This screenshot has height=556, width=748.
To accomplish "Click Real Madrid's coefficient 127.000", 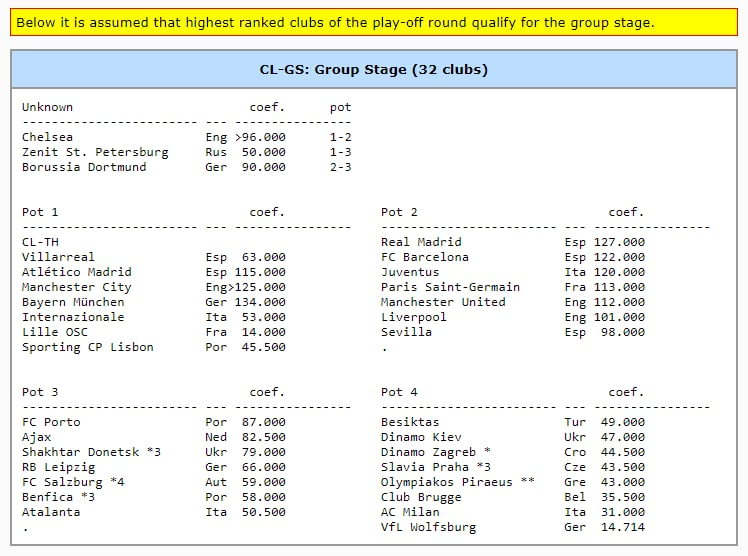I will tap(619, 242).
